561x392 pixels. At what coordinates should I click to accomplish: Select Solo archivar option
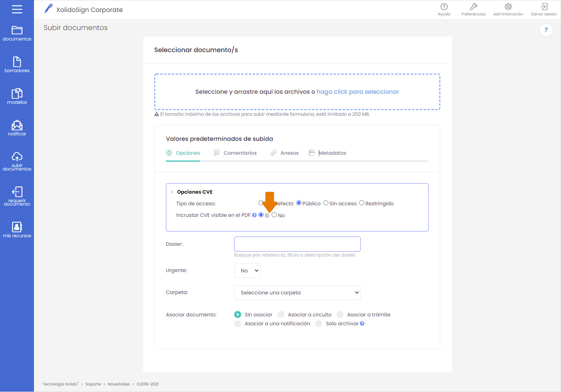tap(319, 324)
